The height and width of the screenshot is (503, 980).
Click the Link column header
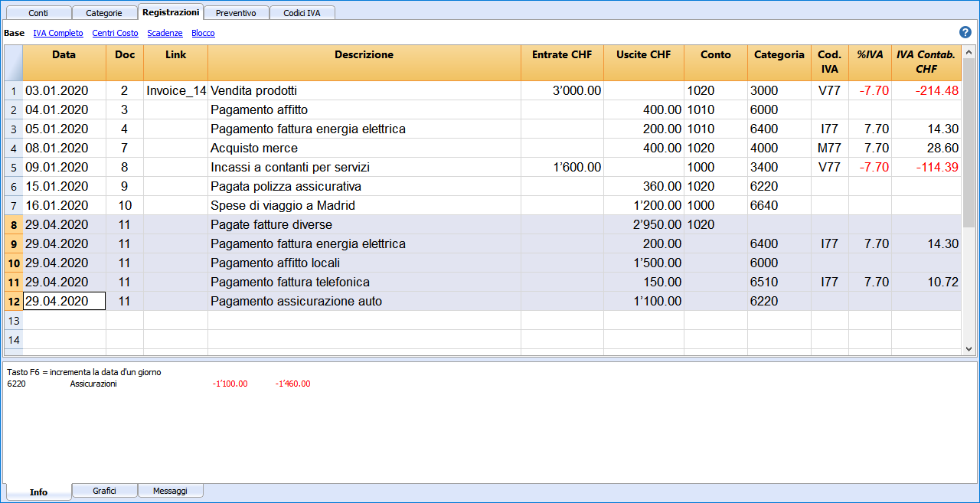pyautogui.click(x=175, y=63)
